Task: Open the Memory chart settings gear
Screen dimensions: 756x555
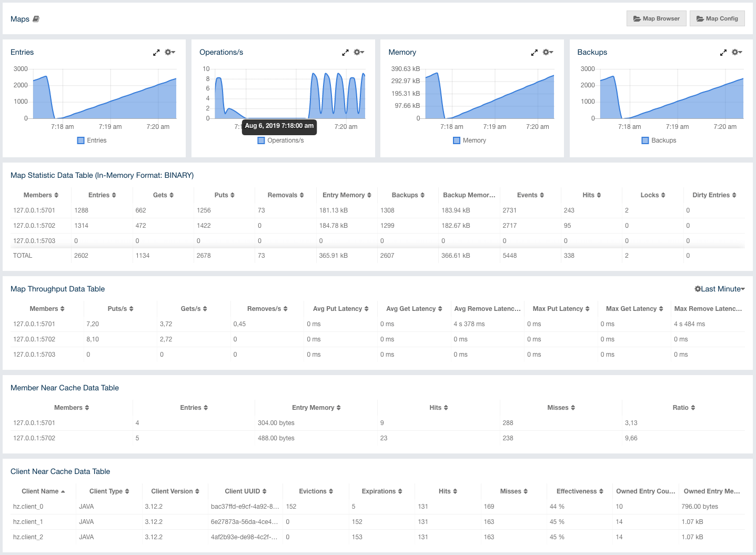Action: [548, 52]
